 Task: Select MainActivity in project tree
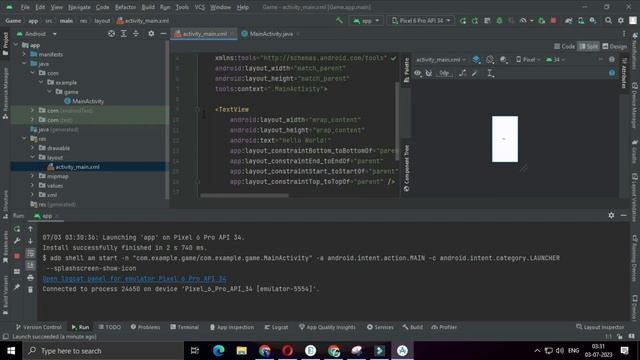(84, 101)
